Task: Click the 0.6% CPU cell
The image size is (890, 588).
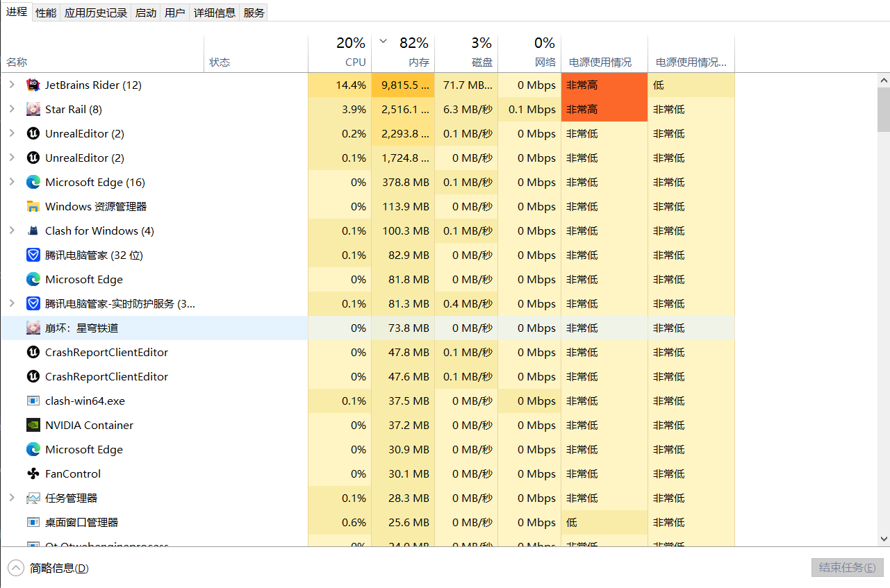Action: 340,522
